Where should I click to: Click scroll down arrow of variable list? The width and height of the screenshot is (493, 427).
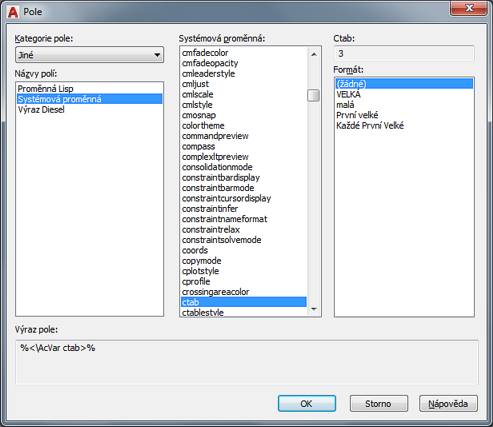tap(314, 309)
